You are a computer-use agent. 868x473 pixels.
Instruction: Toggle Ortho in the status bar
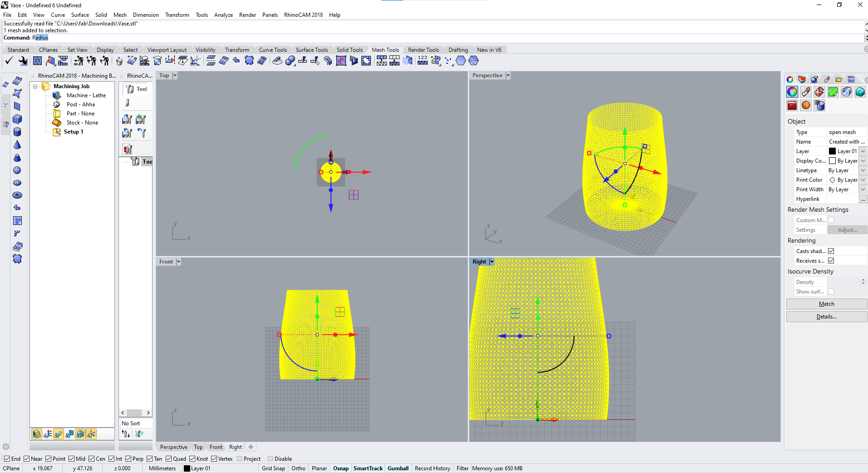[x=298, y=468]
